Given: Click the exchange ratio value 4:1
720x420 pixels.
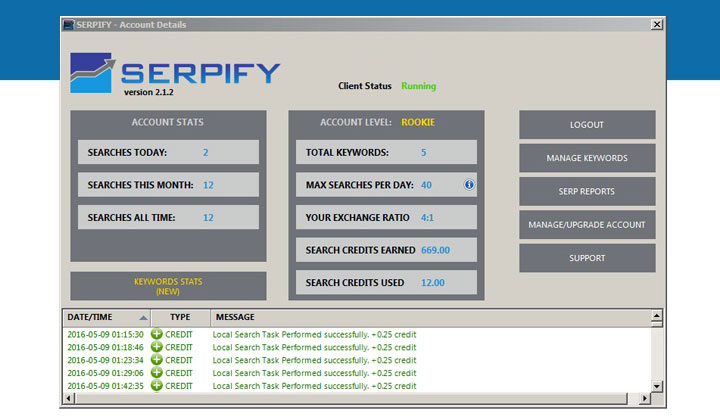Looking at the screenshot, I should coord(427,218).
